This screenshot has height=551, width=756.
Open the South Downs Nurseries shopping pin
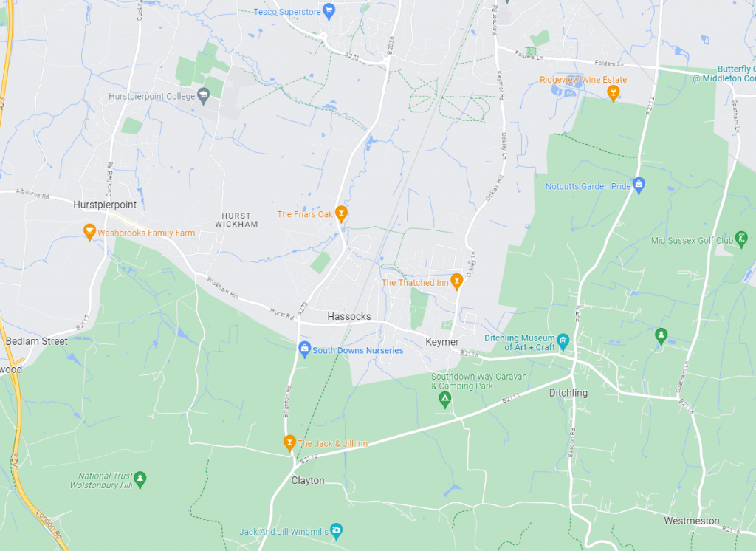tap(304, 350)
